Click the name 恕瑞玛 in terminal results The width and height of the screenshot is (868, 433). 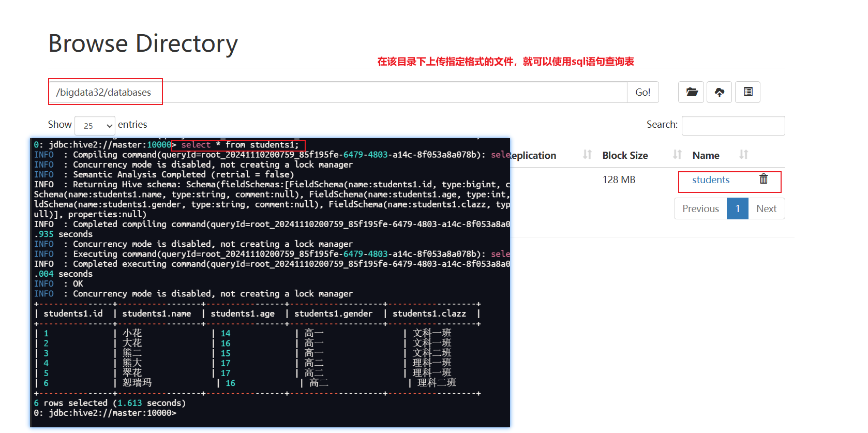pyautogui.click(x=137, y=383)
